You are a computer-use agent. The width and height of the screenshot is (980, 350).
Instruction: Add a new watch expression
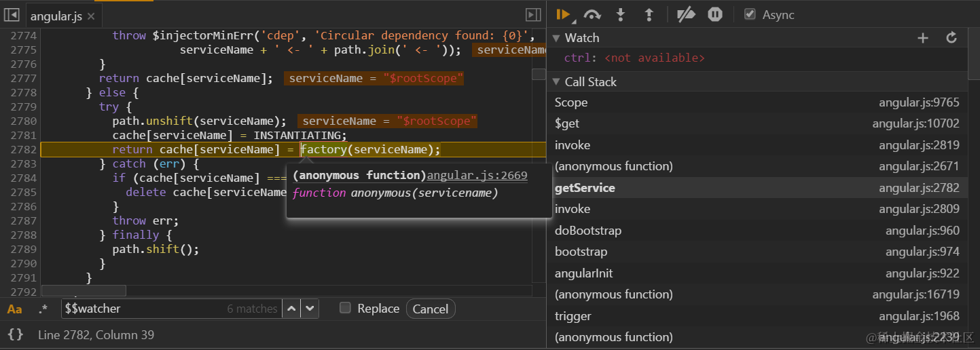coord(923,38)
